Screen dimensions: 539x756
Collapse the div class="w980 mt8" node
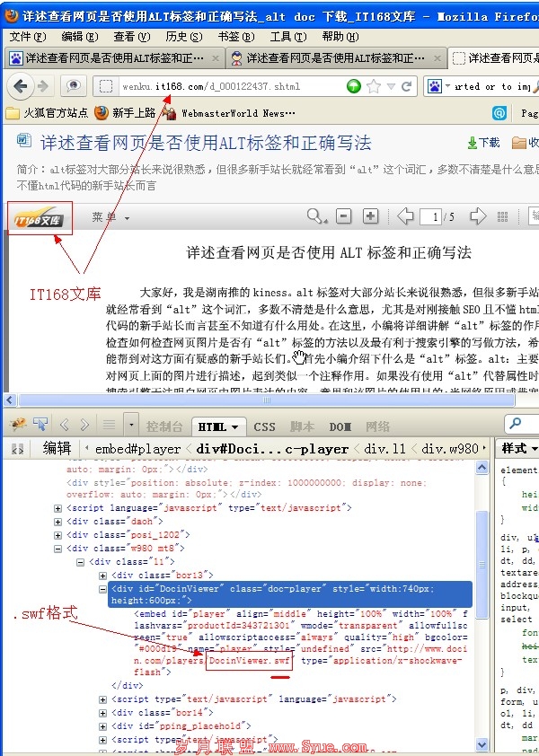[57, 549]
